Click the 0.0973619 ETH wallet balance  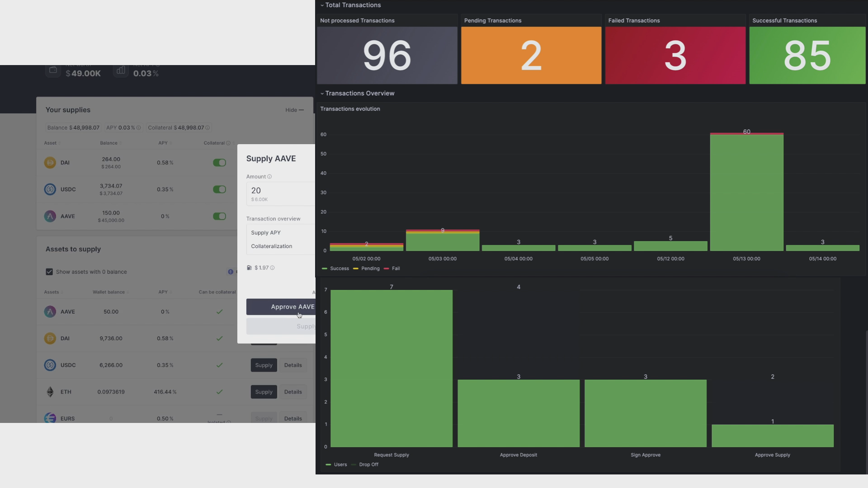click(111, 392)
